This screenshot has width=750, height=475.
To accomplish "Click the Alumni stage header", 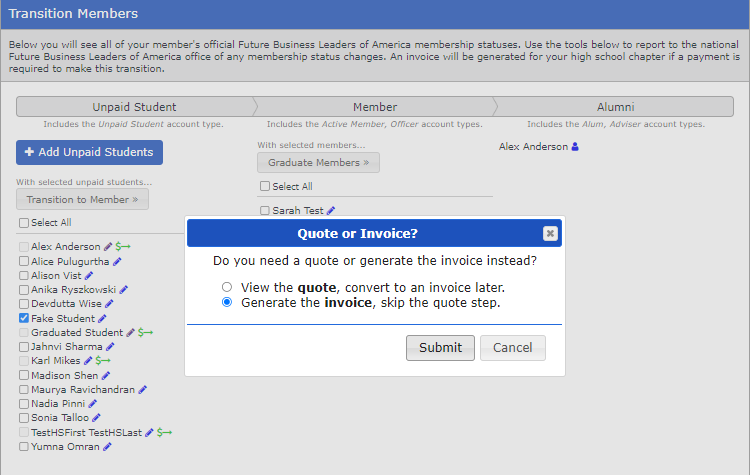I will pyautogui.click(x=615, y=107).
